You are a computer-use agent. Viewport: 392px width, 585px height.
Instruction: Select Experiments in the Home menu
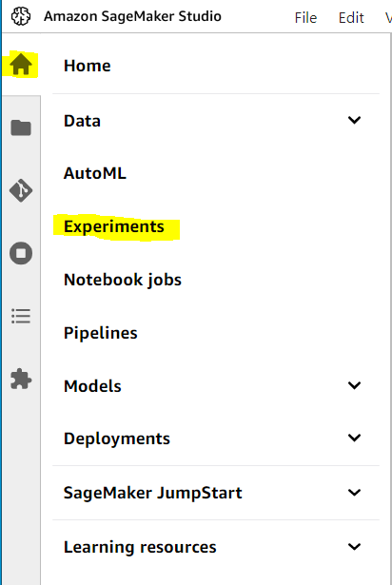(x=114, y=226)
